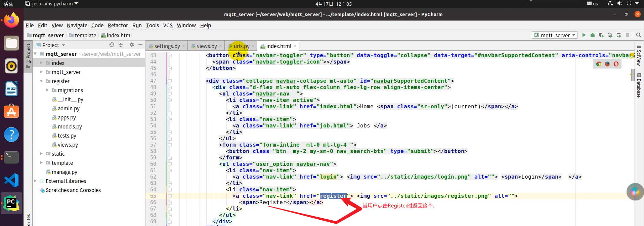Preview page in Firefox browser
Viewport: 644px width, 226px height.
[x=607, y=64]
